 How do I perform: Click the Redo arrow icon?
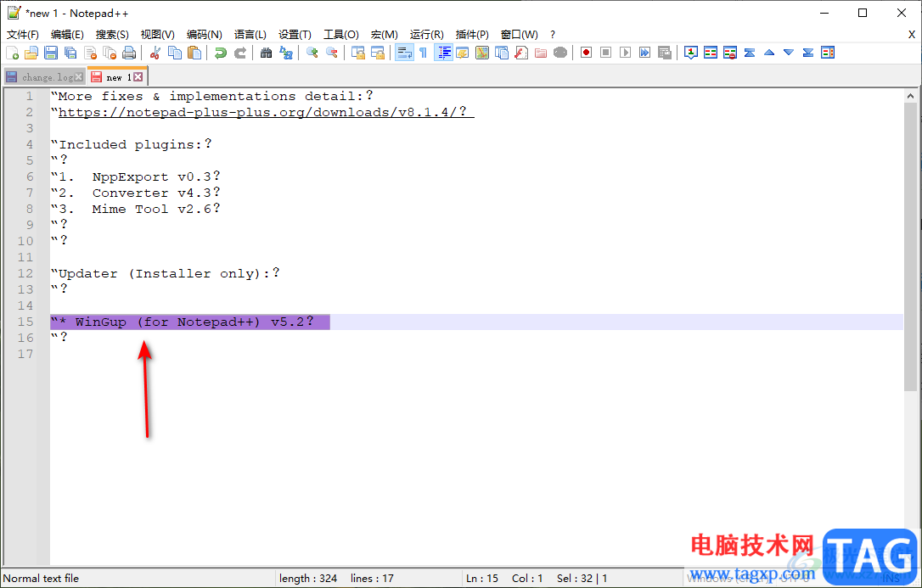tap(240, 53)
